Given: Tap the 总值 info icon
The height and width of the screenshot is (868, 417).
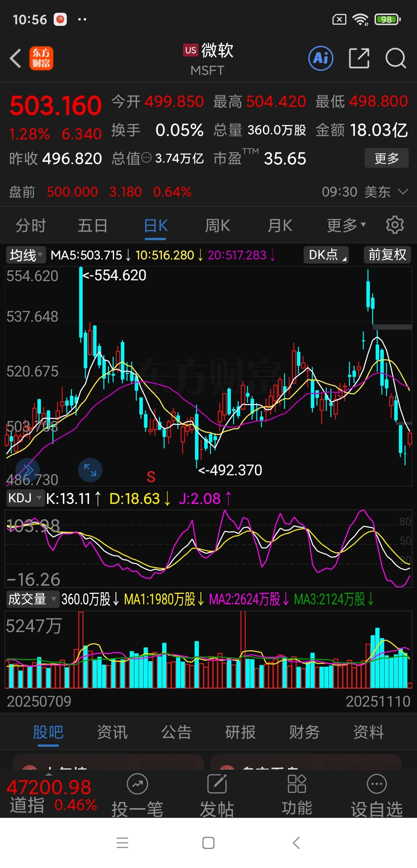Looking at the screenshot, I should coord(146,158).
